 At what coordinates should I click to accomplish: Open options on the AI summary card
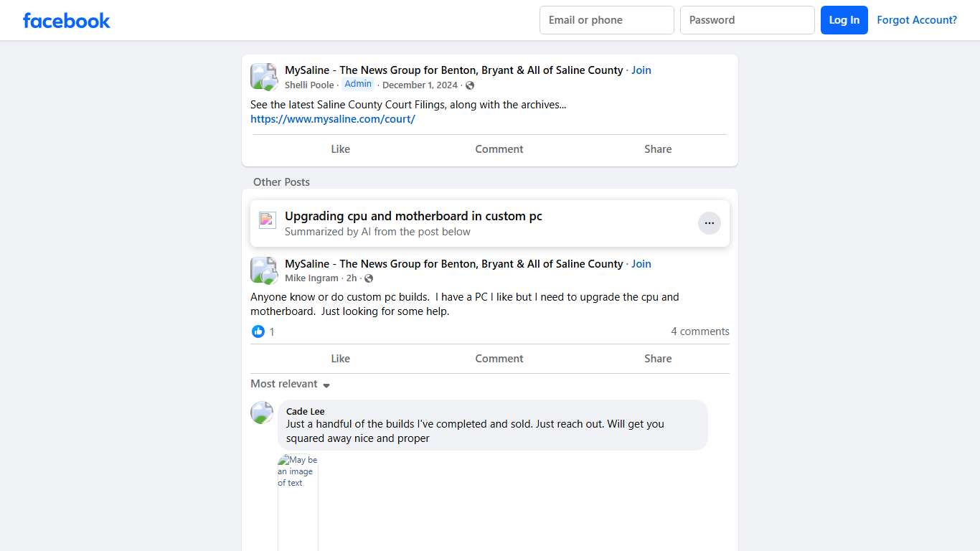pyautogui.click(x=710, y=223)
